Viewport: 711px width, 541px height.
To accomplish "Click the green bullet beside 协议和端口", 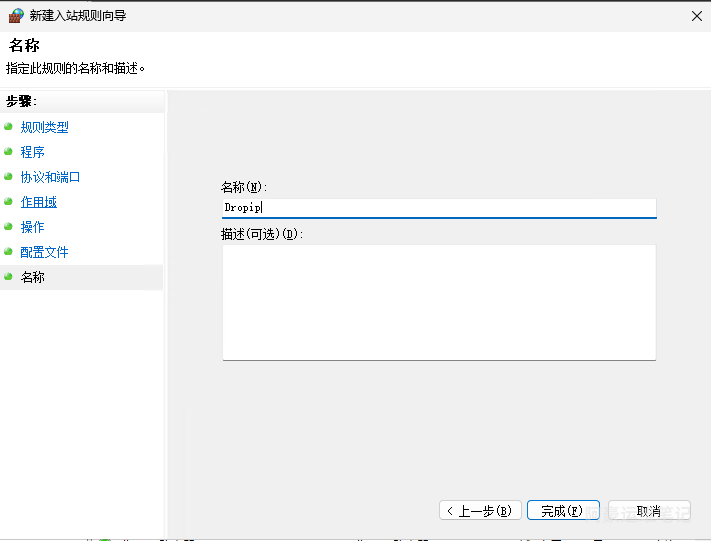I will [x=9, y=177].
